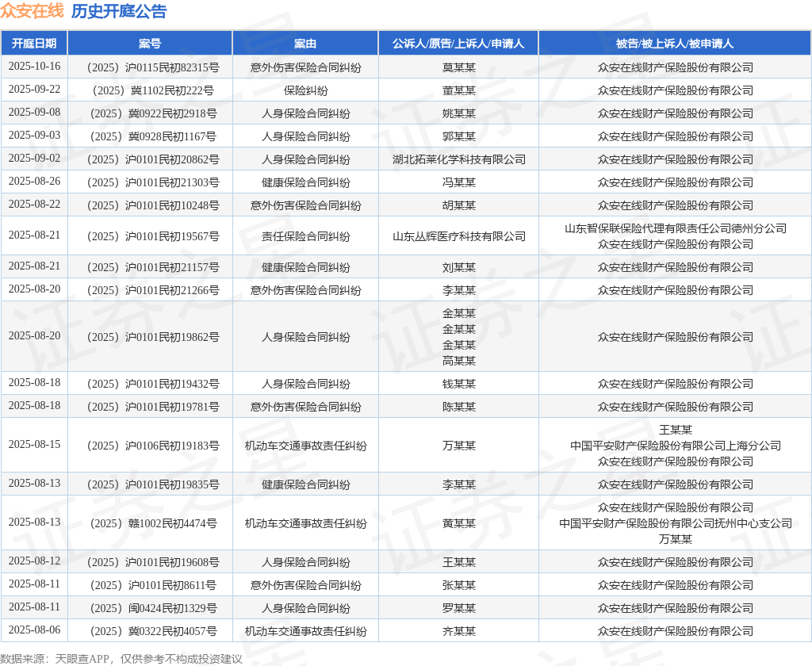The height and width of the screenshot is (666, 812).
Task: Click defendant 中国平安财产保险股份有限公司上海分公司
Action: (x=676, y=446)
